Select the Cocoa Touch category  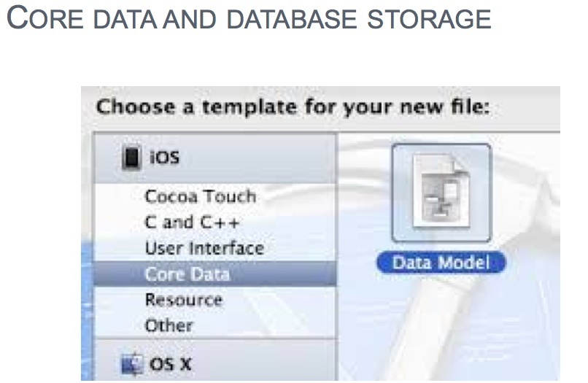click(200, 196)
